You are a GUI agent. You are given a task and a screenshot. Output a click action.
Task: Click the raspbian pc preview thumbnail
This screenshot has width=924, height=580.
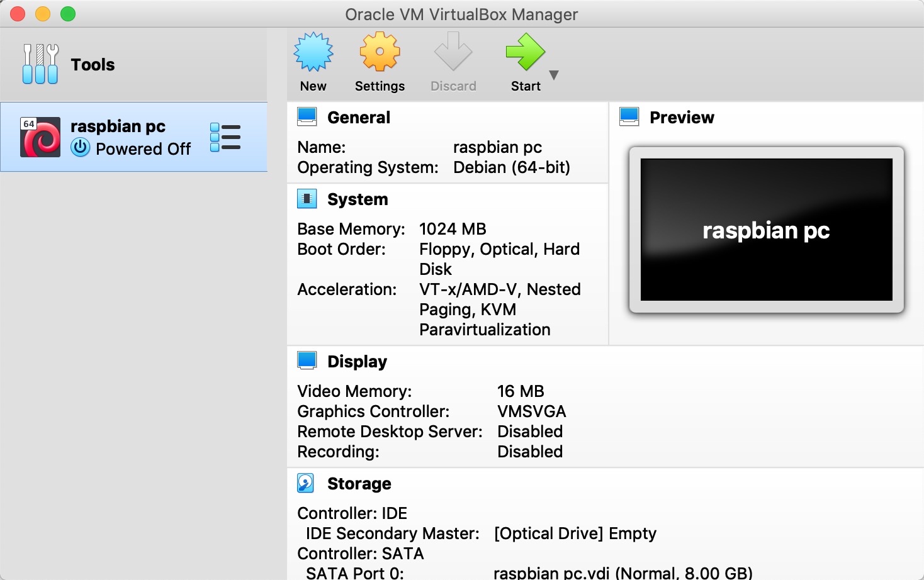pyautogui.click(x=767, y=230)
